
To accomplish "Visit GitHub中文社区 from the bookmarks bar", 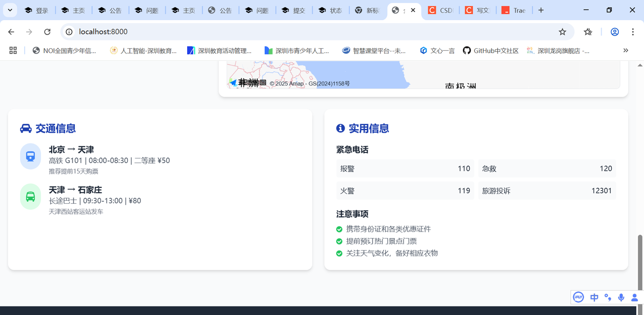I will tap(491, 50).
